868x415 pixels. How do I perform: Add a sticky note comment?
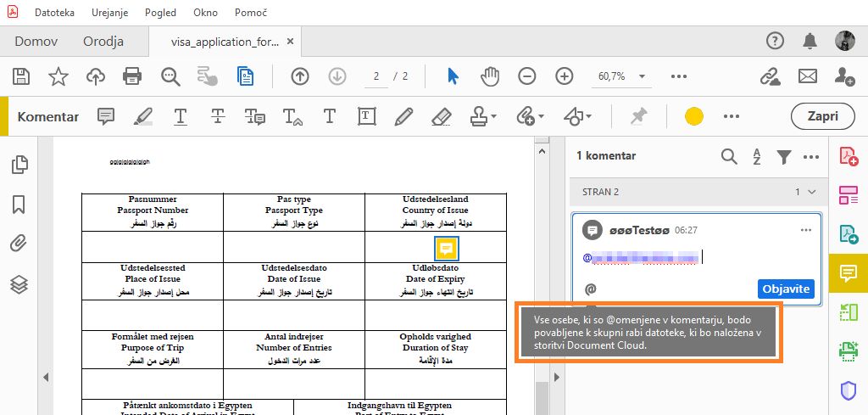pos(106,116)
